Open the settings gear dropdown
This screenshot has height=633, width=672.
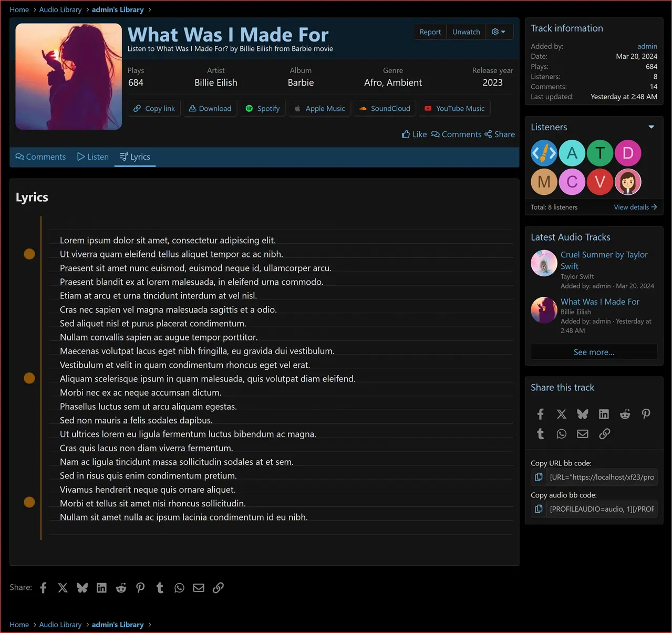point(499,32)
